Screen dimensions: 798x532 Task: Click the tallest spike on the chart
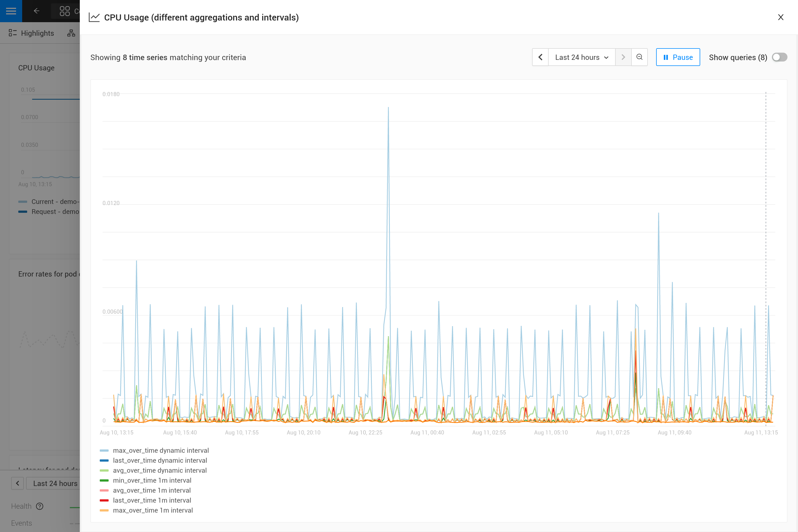[x=388, y=108]
